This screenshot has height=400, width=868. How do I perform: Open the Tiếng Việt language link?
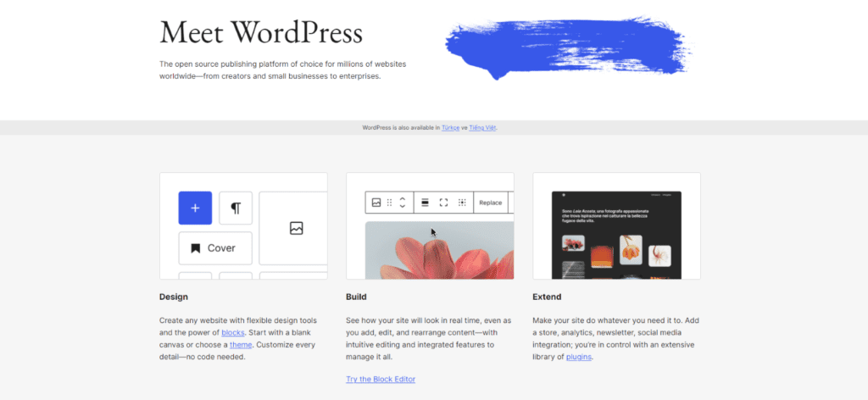point(482,128)
